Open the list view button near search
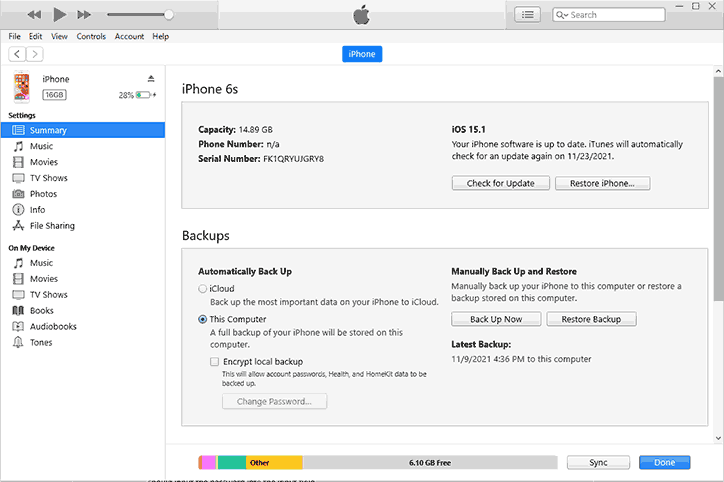Screen dimensions: 724x482 [527, 15]
